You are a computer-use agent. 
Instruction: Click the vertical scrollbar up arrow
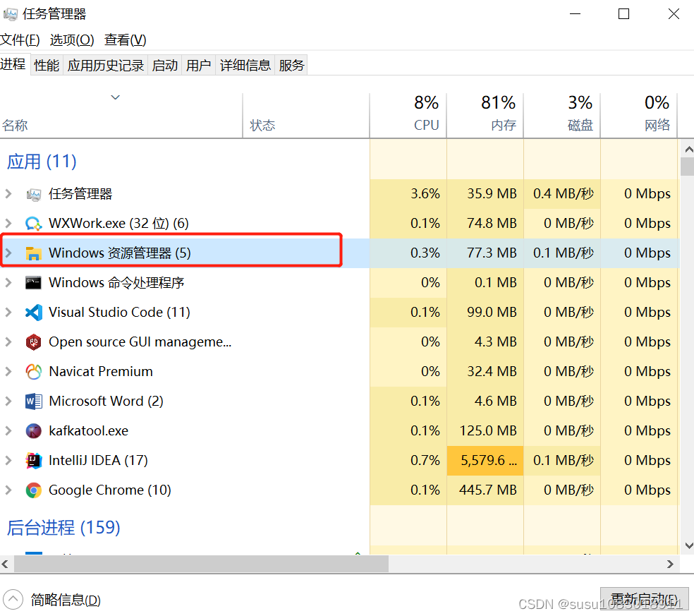pyautogui.click(x=688, y=150)
